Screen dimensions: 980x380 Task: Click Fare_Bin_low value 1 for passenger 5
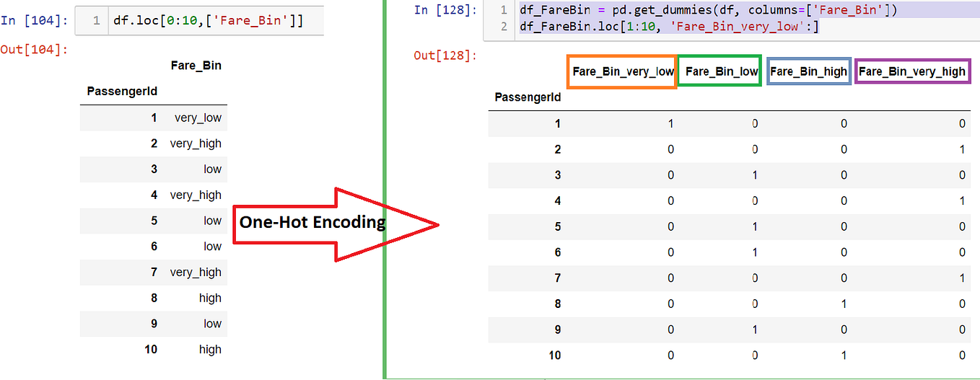[755, 227]
